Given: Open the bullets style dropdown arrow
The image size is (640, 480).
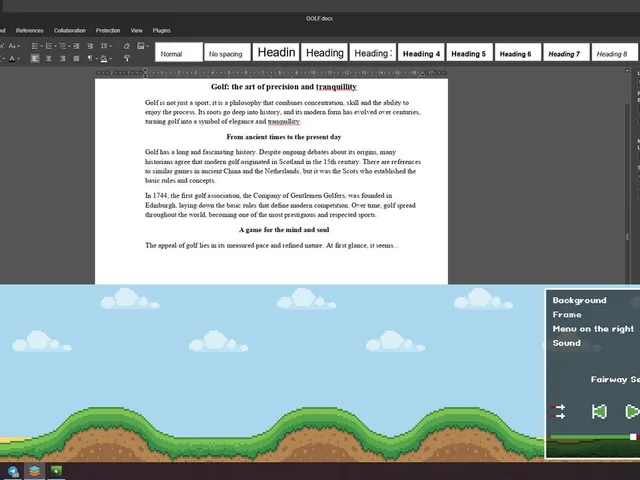Looking at the screenshot, I should coord(41,46).
